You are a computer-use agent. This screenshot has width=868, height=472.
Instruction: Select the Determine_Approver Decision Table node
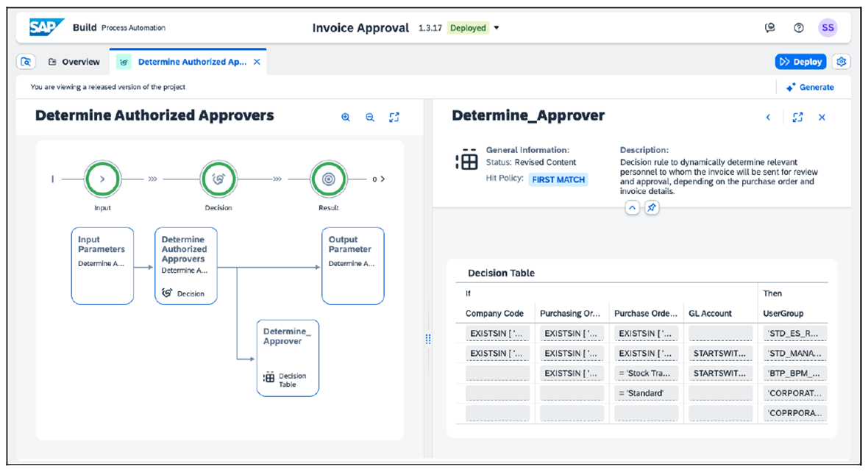click(x=288, y=357)
